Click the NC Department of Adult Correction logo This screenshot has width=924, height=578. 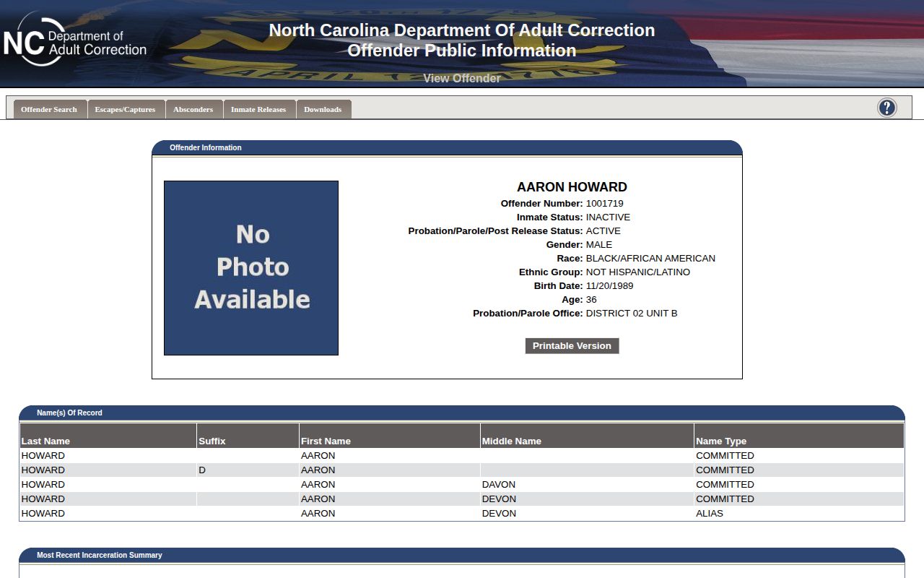pyautogui.click(x=75, y=43)
